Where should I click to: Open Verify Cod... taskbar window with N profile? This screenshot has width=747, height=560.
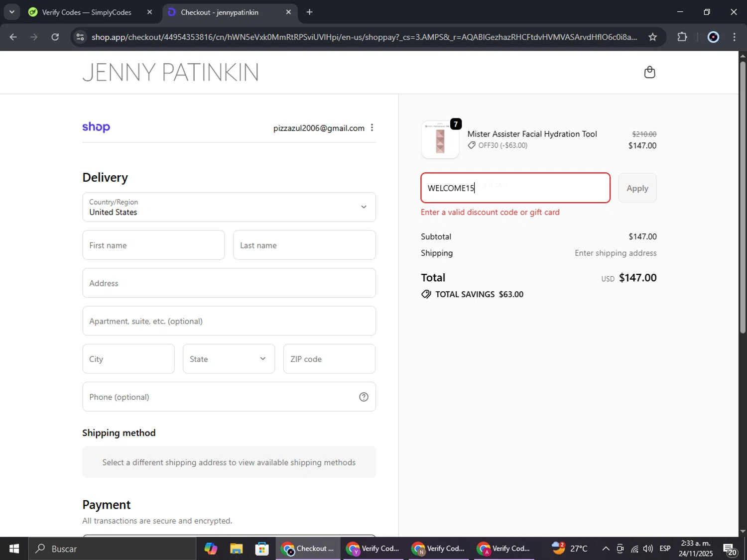(x=439, y=549)
